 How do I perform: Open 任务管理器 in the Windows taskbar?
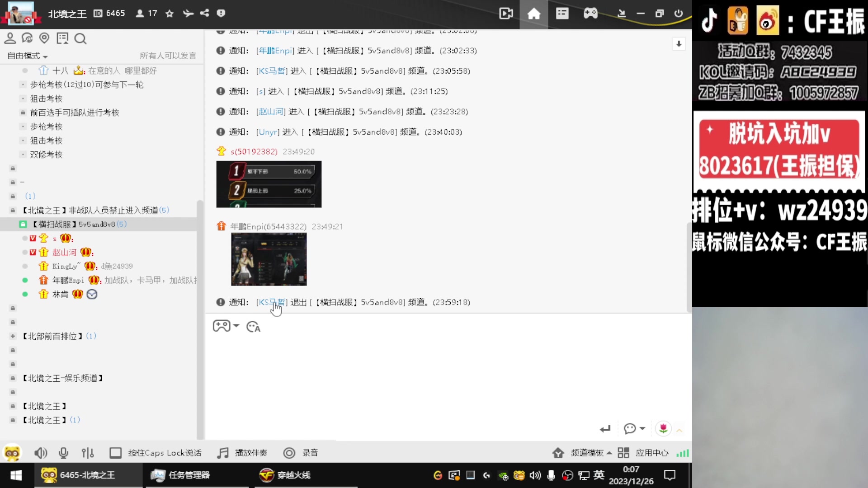coord(181,475)
